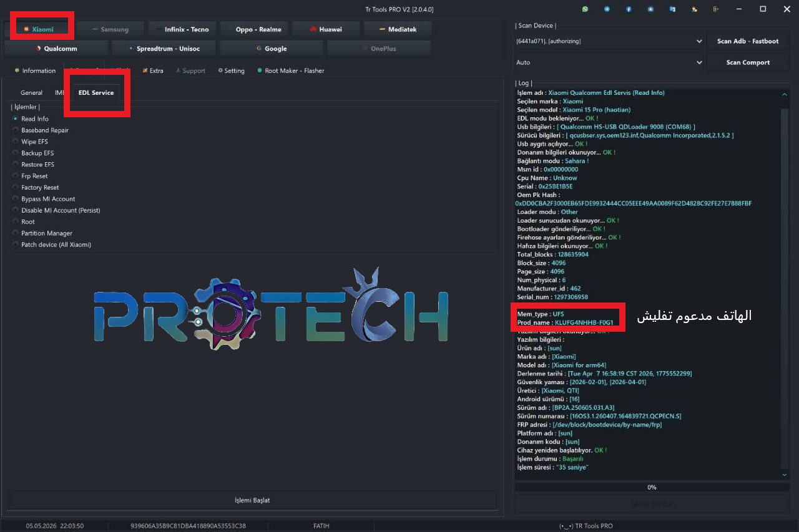Open the Infinix - Tecno brand section
799x532 pixels.
pyautogui.click(x=182, y=29)
